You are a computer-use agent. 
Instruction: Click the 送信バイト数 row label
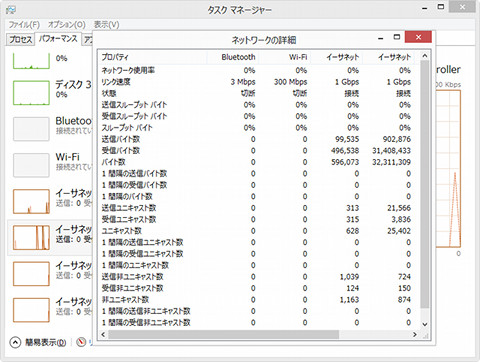[121, 139]
